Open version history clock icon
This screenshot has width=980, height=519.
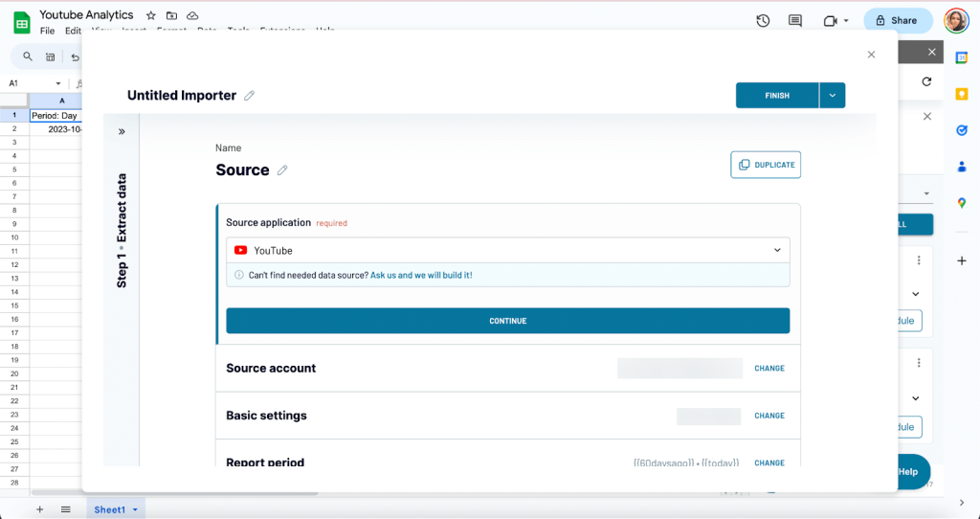click(x=763, y=21)
